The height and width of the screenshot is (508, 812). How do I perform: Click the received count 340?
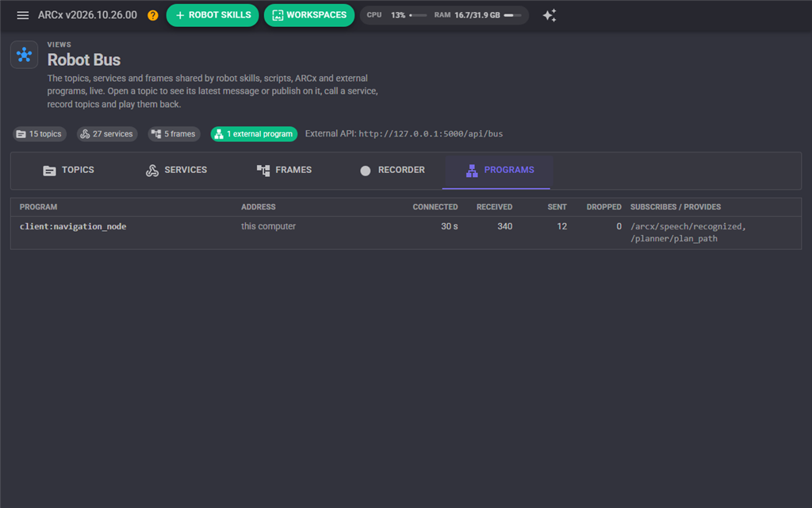(505, 226)
